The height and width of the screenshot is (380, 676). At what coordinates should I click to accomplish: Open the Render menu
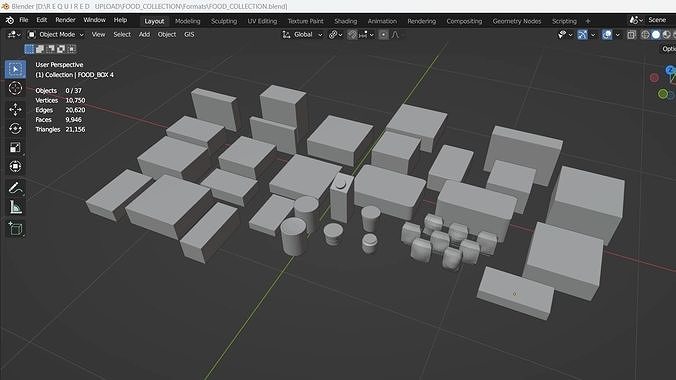pos(65,20)
